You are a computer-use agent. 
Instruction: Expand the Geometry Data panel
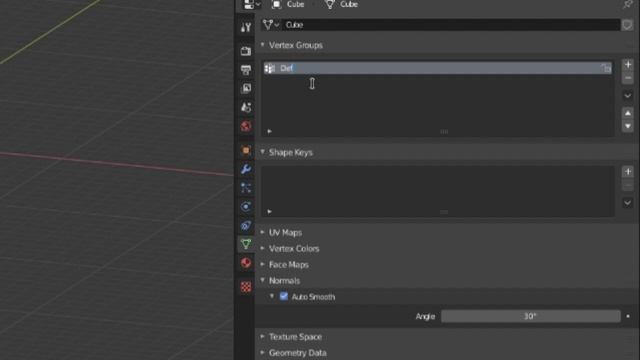[x=293, y=353]
